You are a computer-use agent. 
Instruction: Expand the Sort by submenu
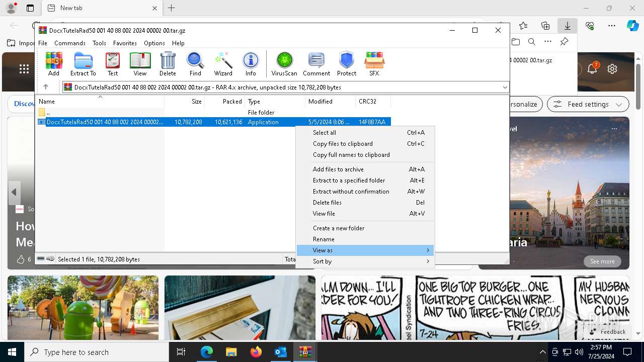(365, 261)
